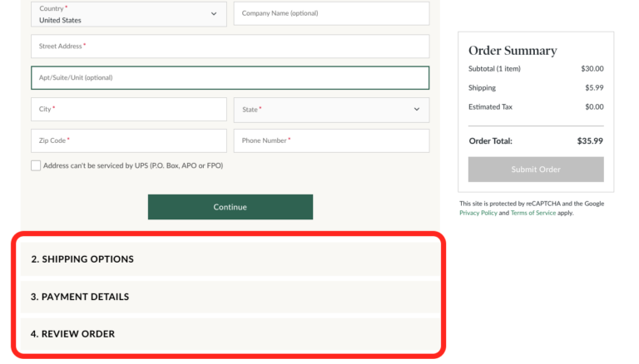Viewport: 639px width, 364px height.
Task: Click the Apt/Suite/Unit optional field
Action: coord(230,78)
